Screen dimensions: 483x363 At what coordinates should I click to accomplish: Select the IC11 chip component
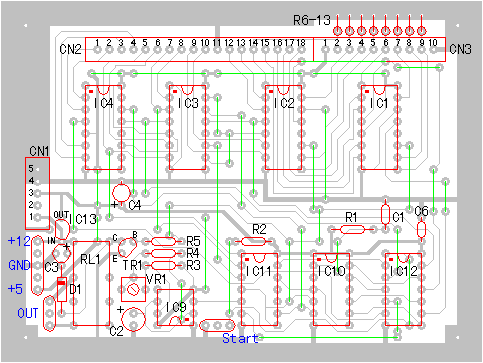pyautogui.click(x=259, y=289)
